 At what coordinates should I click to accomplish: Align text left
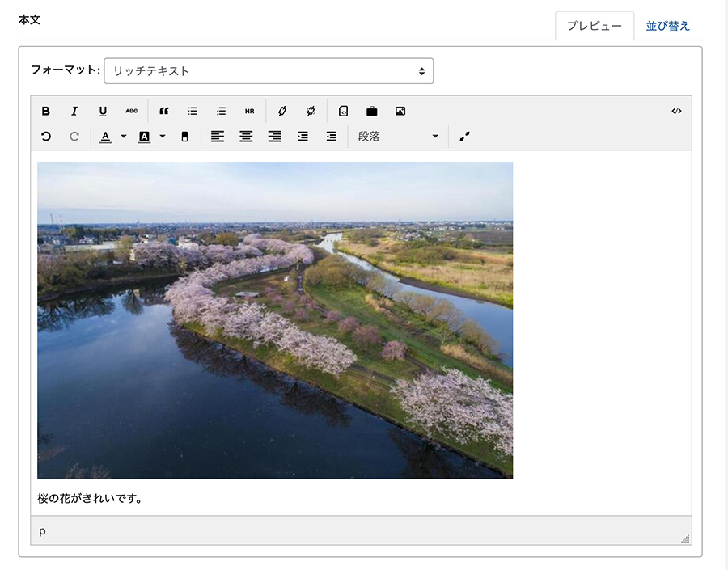[x=218, y=137]
